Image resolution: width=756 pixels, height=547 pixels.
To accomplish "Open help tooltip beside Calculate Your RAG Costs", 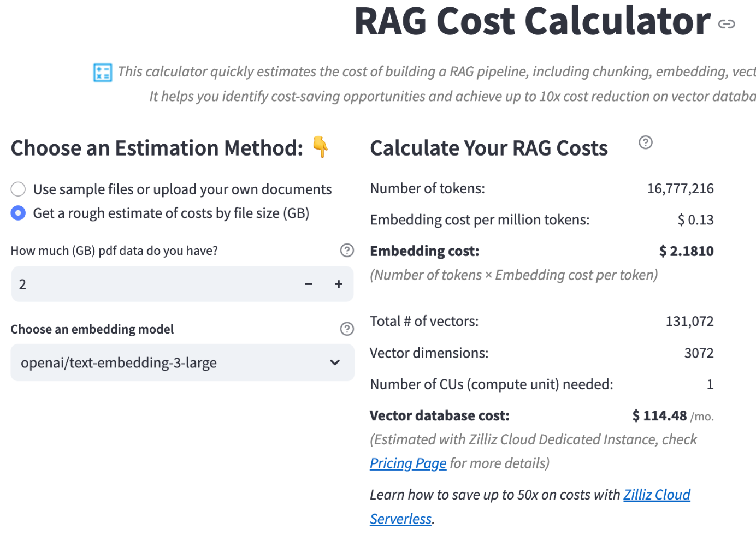I will pos(646,142).
